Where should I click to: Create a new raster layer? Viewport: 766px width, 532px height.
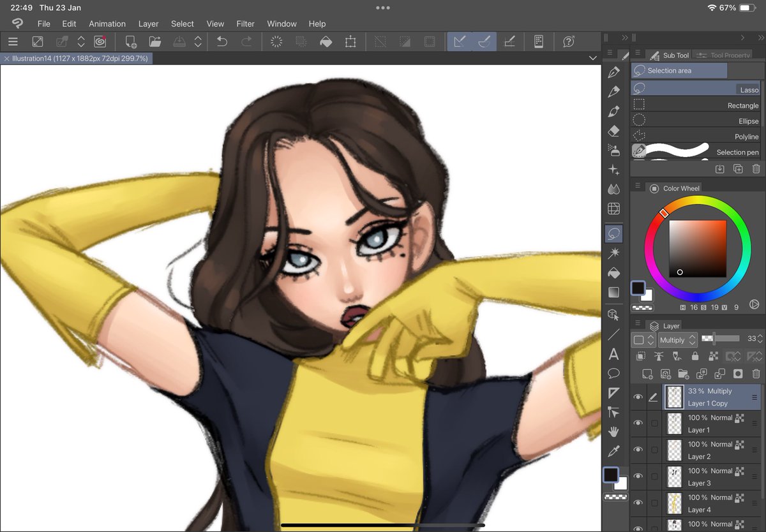click(647, 374)
